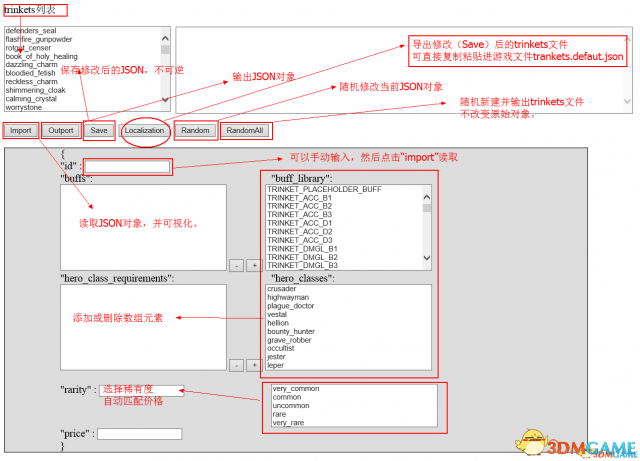Select bounty_hunter in hero_classes
Screen dimensions: 640x461
[x=291, y=332]
